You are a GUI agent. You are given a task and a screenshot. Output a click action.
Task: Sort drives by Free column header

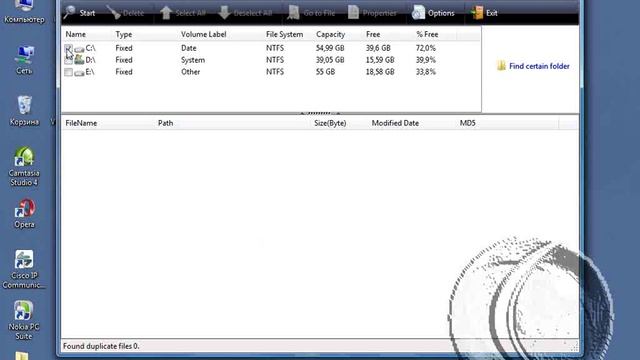pos(373,34)
